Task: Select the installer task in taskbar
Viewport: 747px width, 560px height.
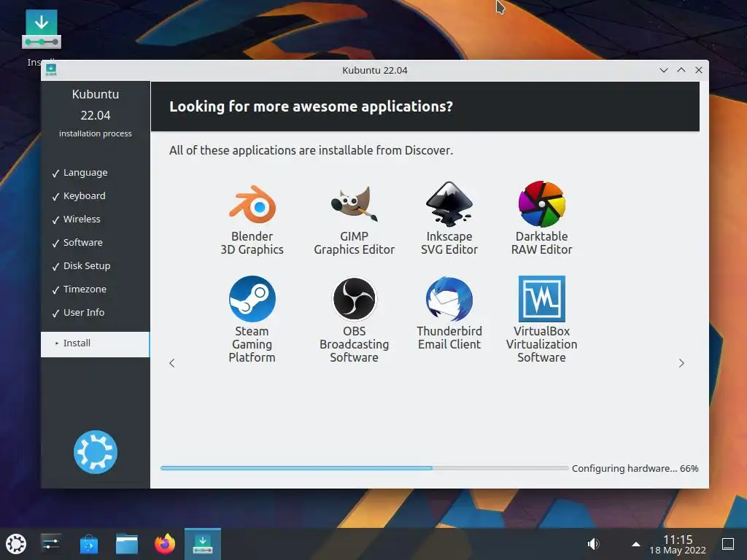Action: [203, 544]
